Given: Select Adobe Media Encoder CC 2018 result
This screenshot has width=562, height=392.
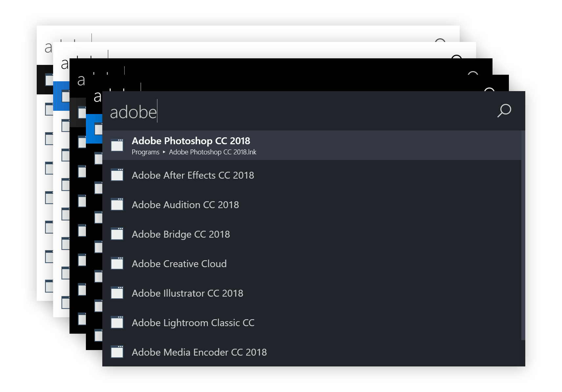Looking at the screenshot, I should (312, 352).
